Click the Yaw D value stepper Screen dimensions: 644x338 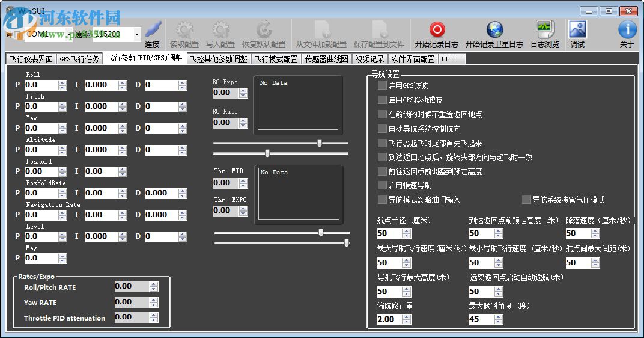pyautogui.click(x=183, y=128)
